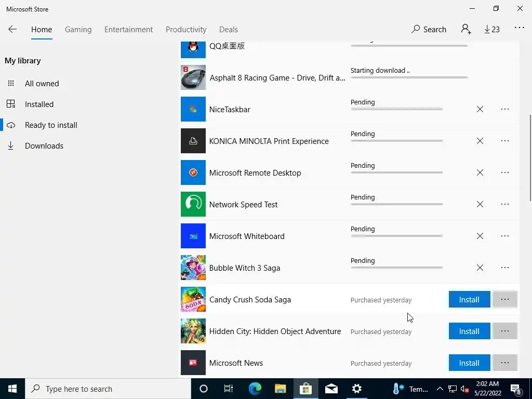Open more options for Hidden City
Viewport: 532px width, 399px height.
(x=505, y=331)
